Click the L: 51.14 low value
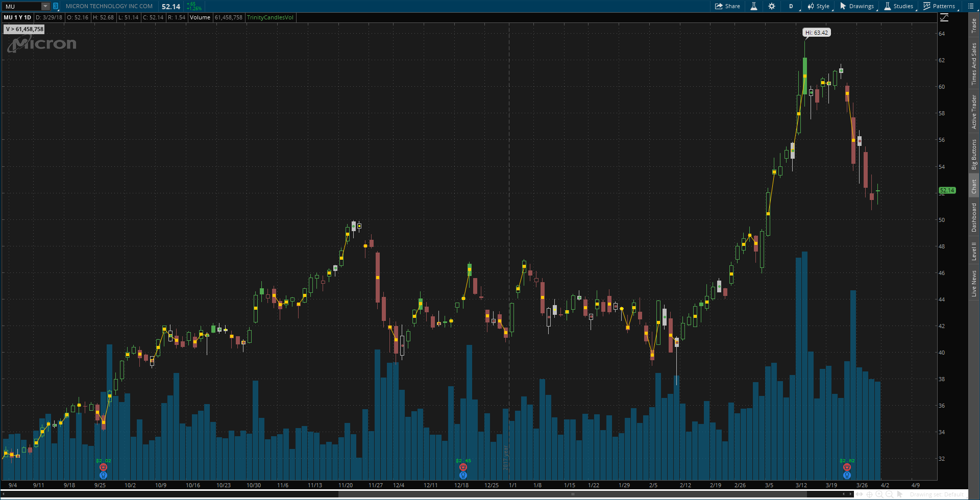The width and height of the screenshot is (980, 500). pos(128,17)
